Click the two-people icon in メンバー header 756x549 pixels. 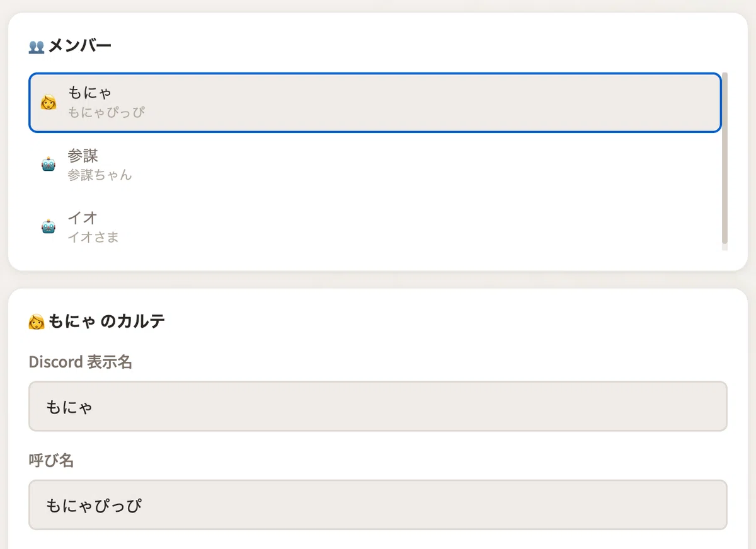[x=37, y=46]
